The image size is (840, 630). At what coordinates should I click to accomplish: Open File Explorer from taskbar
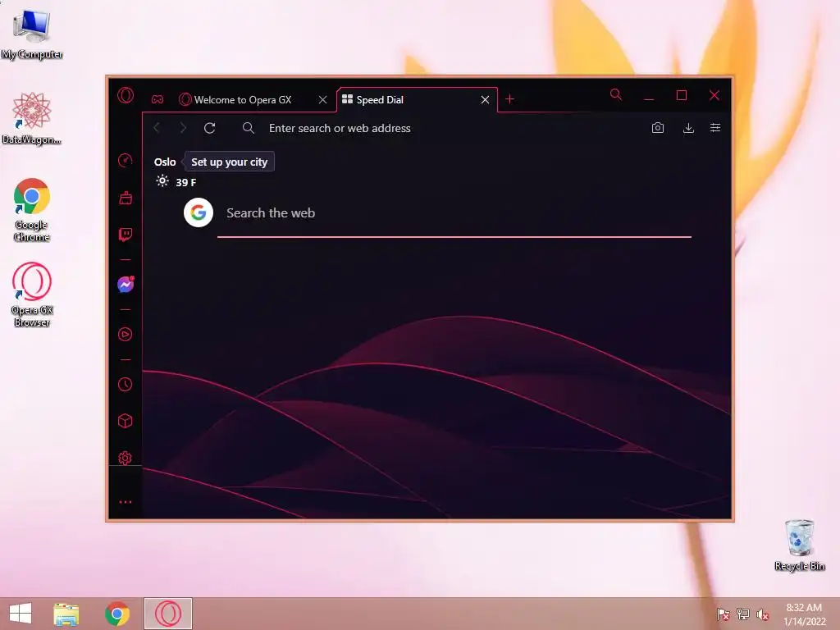pyautogui.click(x=66, y=614)
